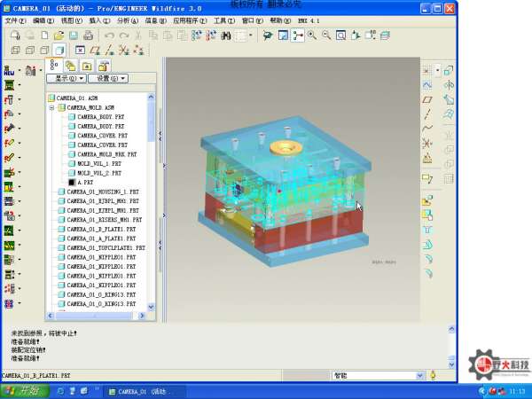Open the 设置(G) dropdown in navigator
The height and width of the screenshot is (399, 532).
click(108, 78)
